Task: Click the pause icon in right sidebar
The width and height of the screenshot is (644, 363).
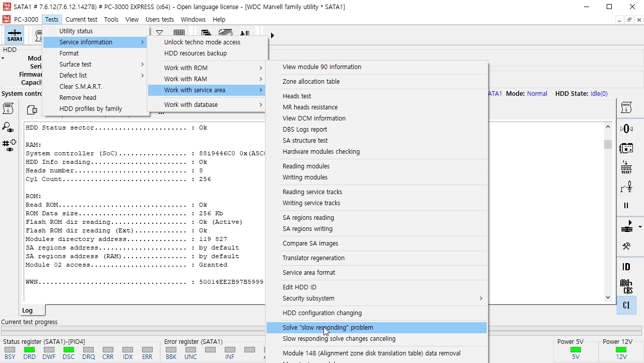Action: 626,205
